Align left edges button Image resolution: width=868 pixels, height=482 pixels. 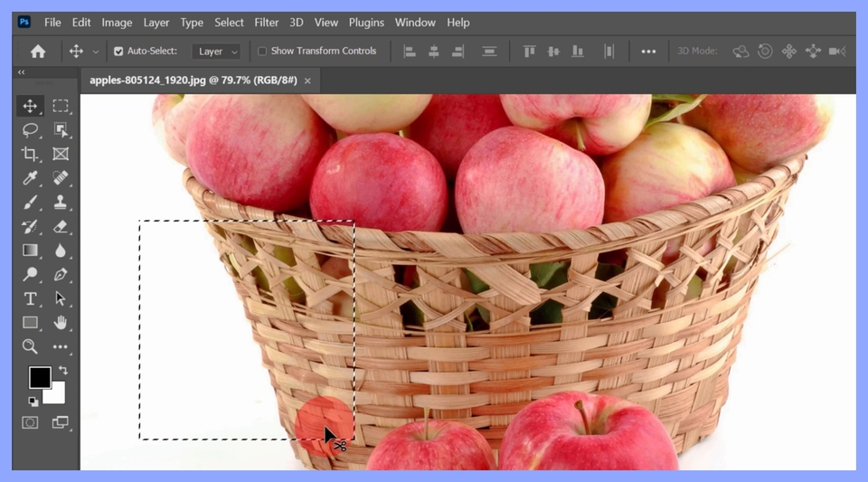tap(410, 52)
